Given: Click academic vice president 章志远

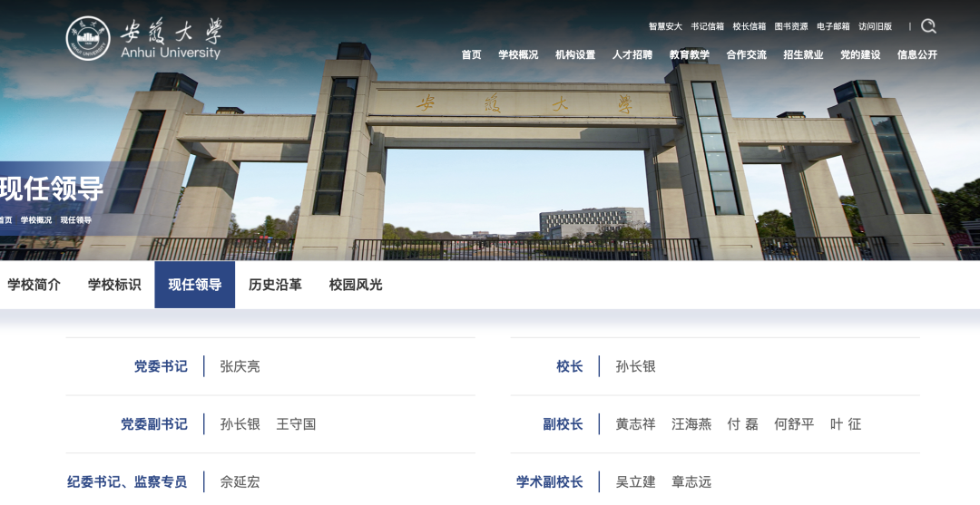Looking at the screenshot, I should tap(691, 482).
